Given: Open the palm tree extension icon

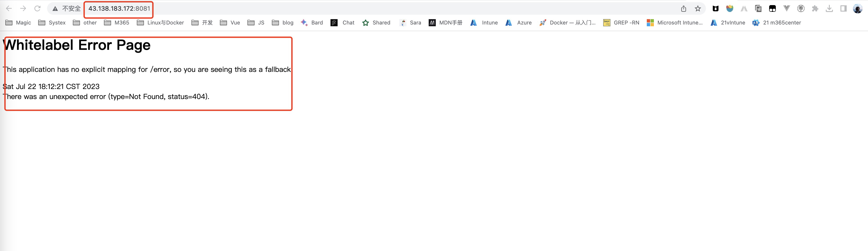Looking at the screenshot, I should pos(801,8).
